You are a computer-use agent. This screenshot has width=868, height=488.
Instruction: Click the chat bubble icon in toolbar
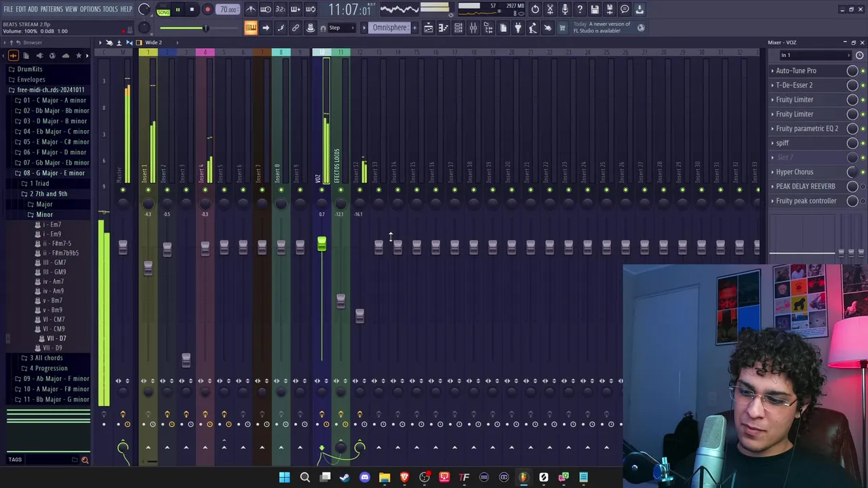pyautogui.click(x=625, y=9)
